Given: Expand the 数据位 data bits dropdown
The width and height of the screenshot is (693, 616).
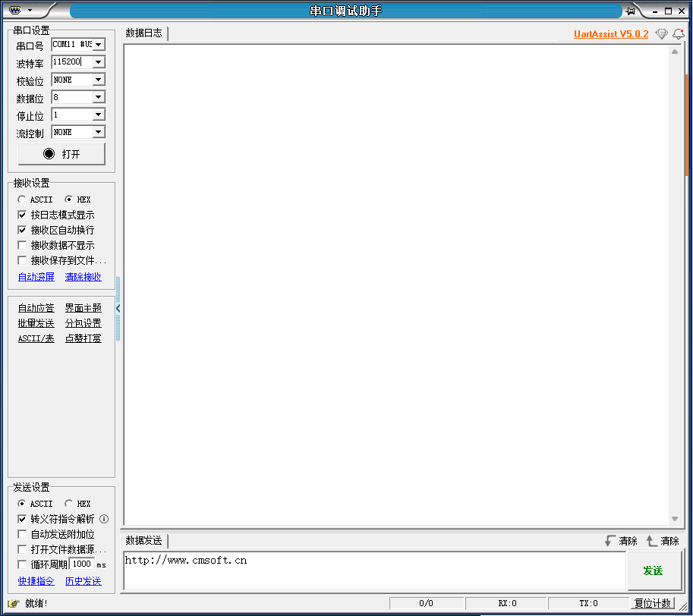Looking at the screenshot, I should pyautogui.click(x=99, y=97).
